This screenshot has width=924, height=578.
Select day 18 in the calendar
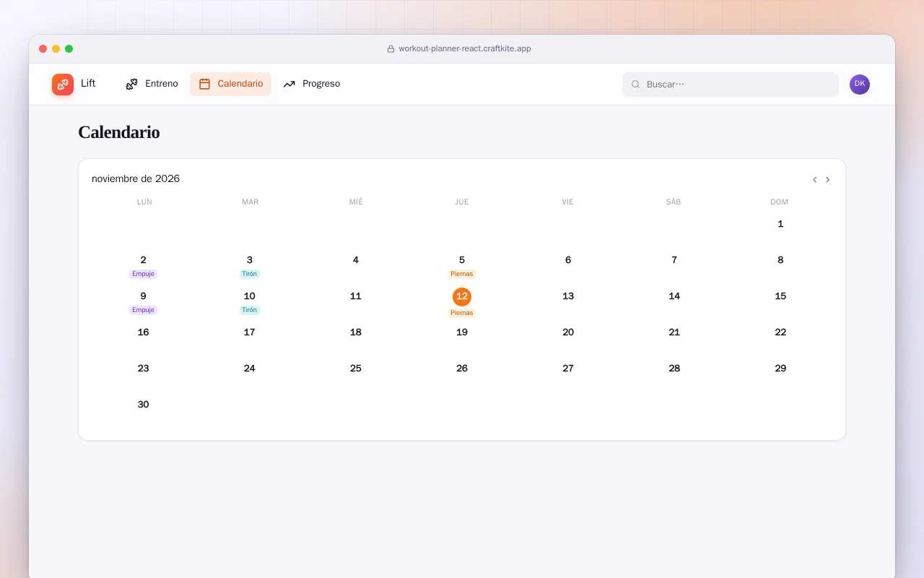pyautogui.click(x=356, y=332)
